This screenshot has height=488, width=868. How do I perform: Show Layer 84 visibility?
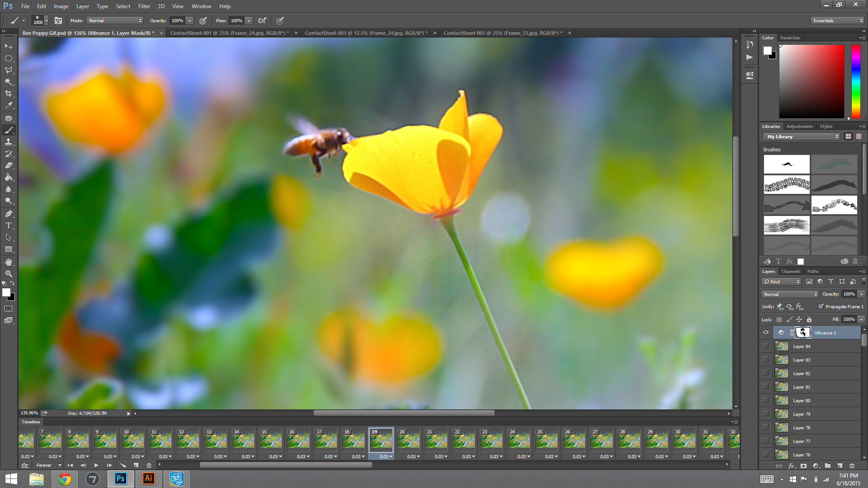pos(766,346)
